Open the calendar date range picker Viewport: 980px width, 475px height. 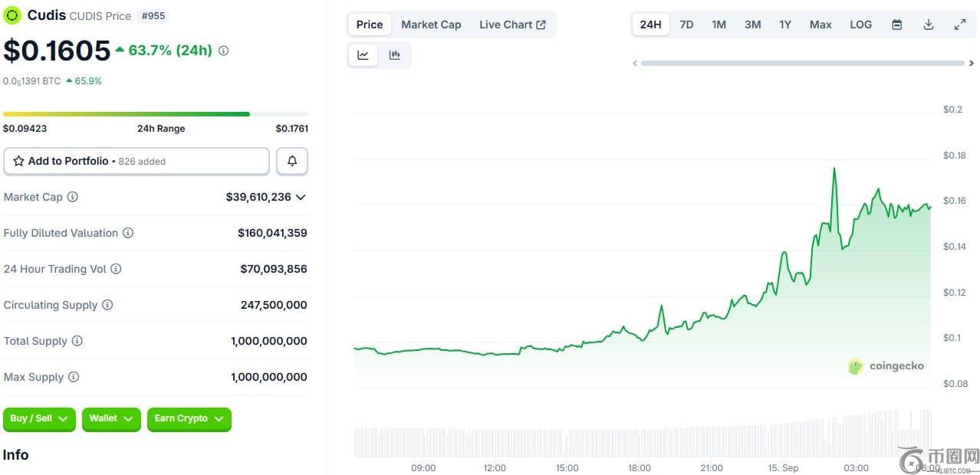click(896, 25)
